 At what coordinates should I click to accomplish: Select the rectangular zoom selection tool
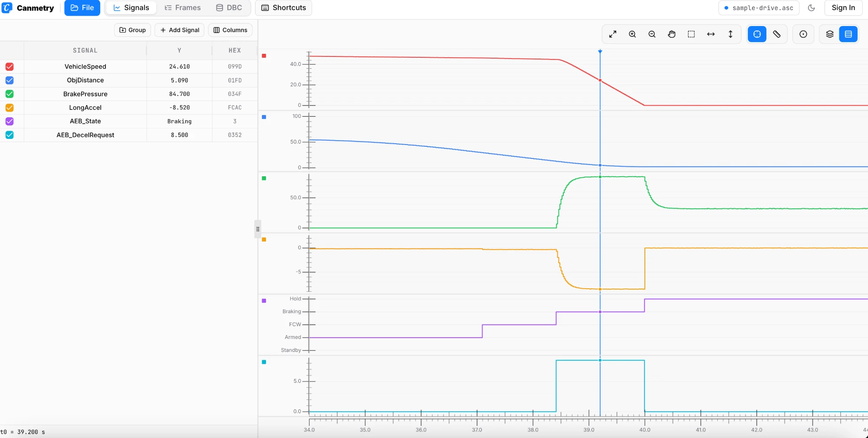(691, 34)
